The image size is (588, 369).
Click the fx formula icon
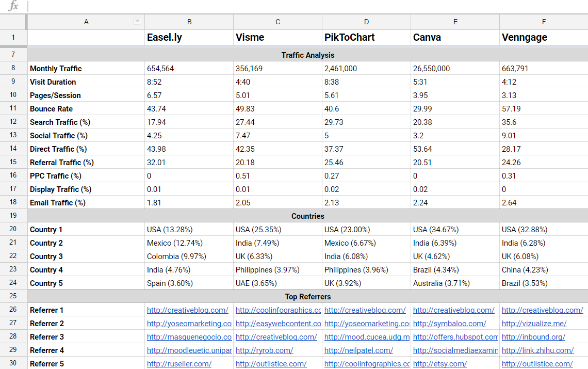[x=13, y=6]
